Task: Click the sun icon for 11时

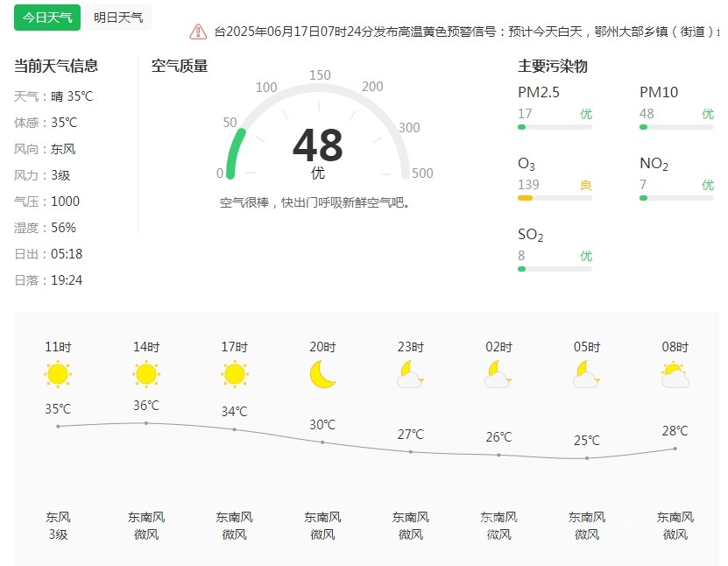Action: pyautogui.click(x=58, y=374)
